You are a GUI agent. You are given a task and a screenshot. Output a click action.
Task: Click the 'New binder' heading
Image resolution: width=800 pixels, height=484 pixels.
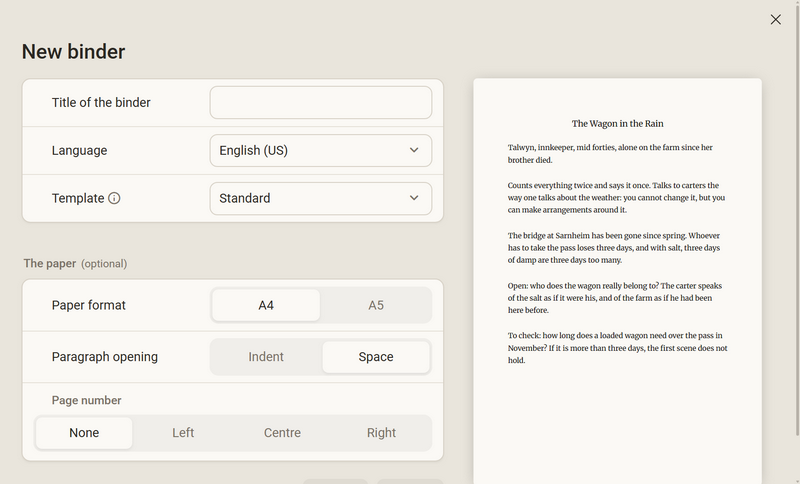click(x=73, y=52)
